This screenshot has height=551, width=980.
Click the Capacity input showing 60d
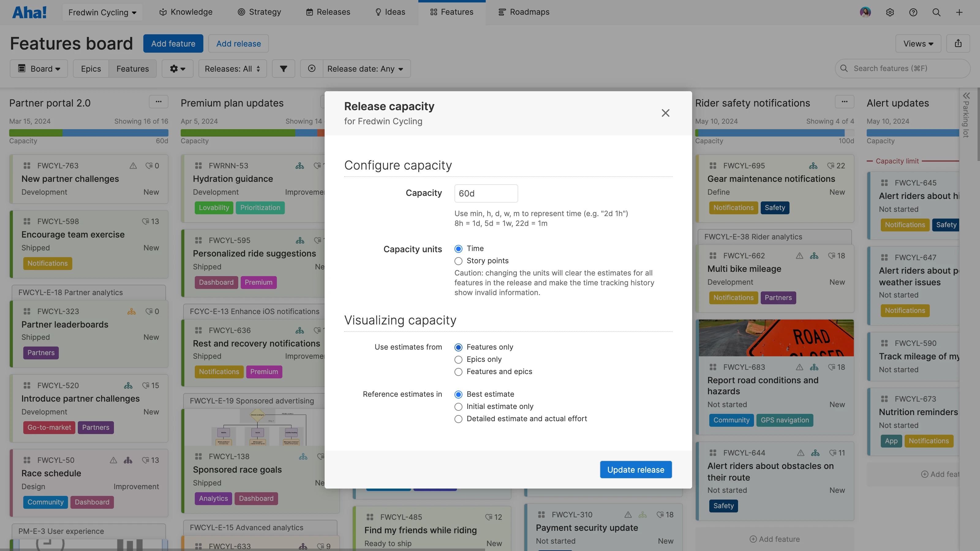pos(486,193)
